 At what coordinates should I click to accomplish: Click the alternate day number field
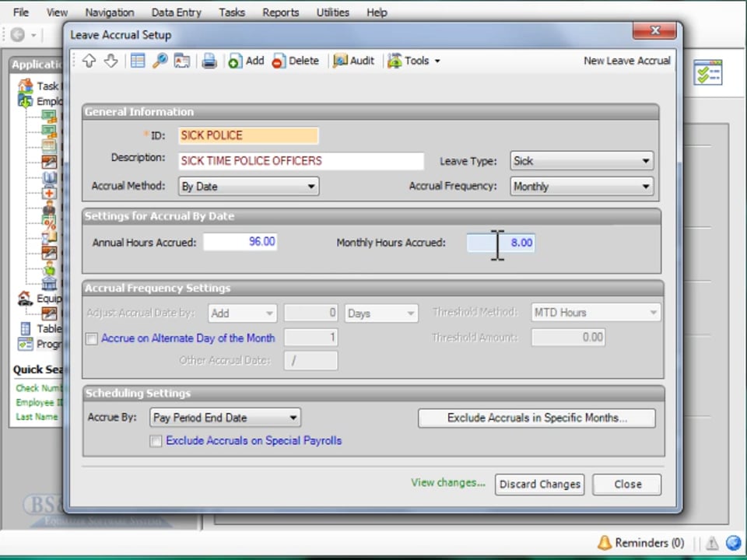point(310,338)
